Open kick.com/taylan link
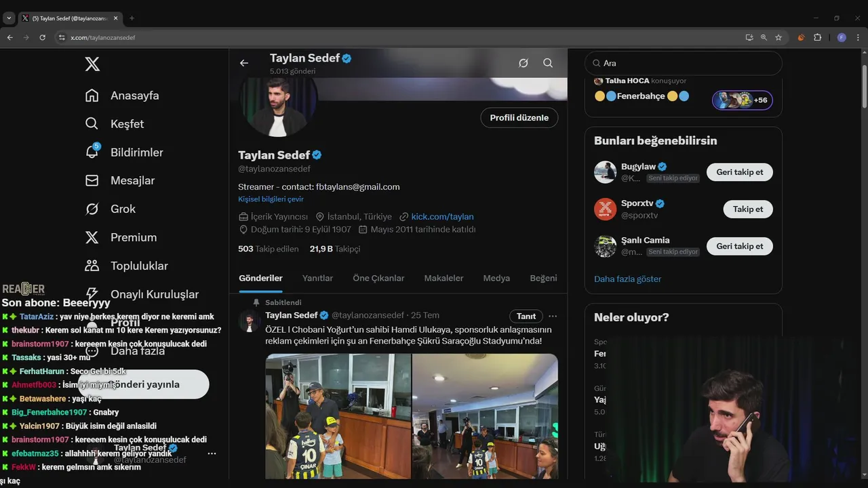868x488 pixels. 442,217
